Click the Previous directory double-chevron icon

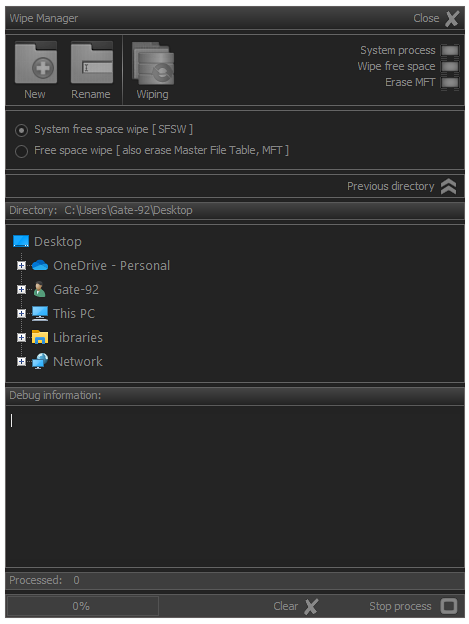pos(448,186)
